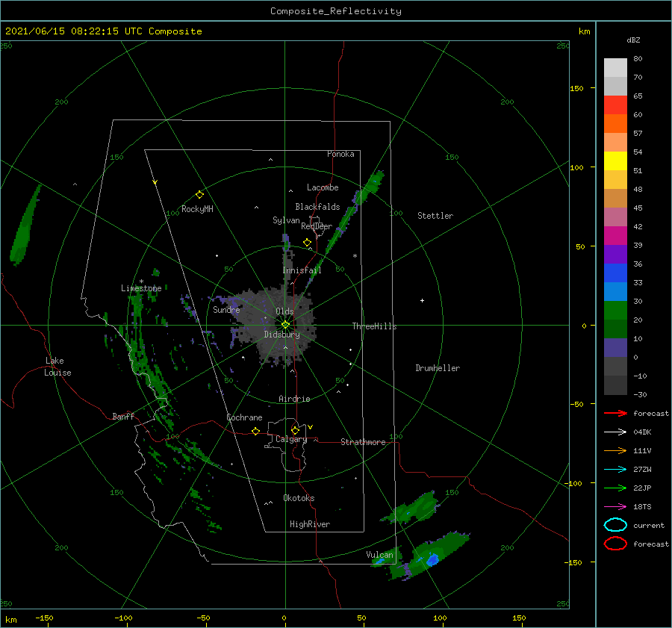Viewport: 672px width, 628px height.
Task: Click the blue storm core east of Vulcan
Action: 432,559
